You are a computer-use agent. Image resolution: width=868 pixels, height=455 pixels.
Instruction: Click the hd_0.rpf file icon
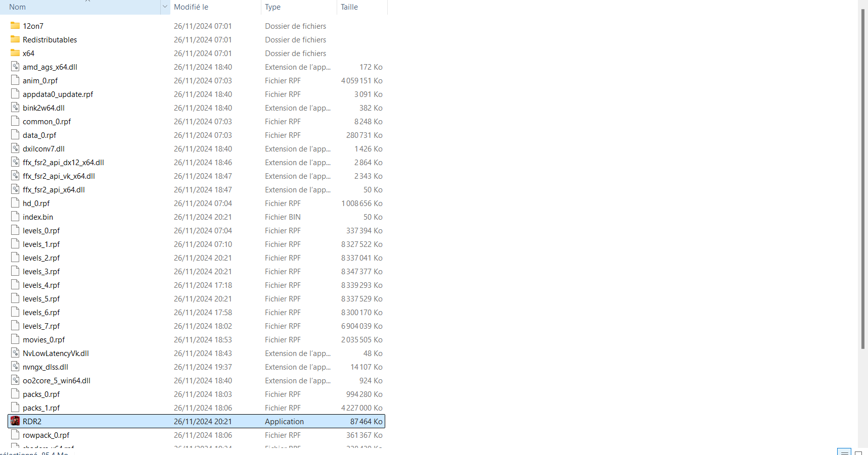tap(15, 203)
